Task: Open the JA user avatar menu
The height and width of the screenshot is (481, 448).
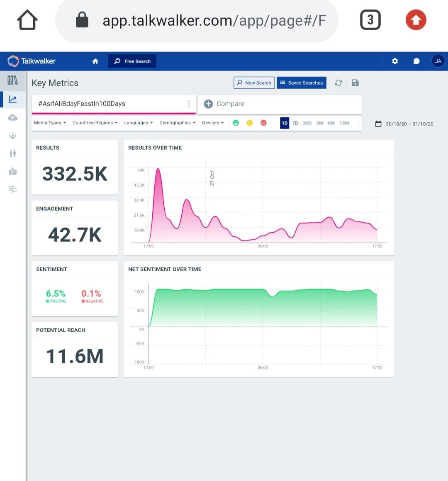Action: point(438,61)
